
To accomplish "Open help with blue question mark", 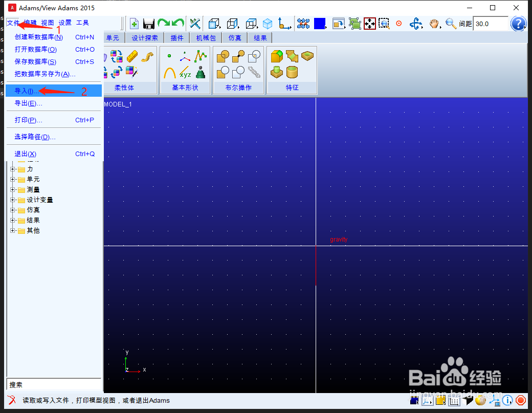I will [x=518, y=24].
